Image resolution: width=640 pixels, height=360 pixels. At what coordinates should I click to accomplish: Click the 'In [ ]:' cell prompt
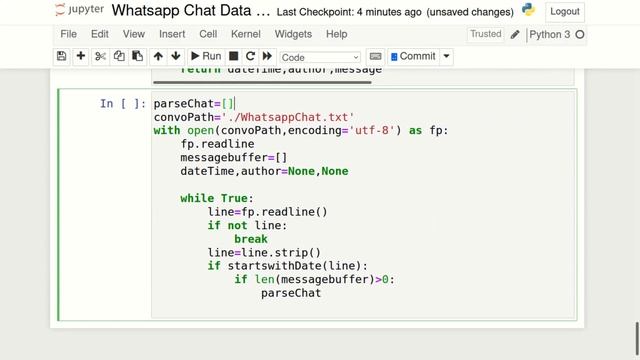[122, 104]
